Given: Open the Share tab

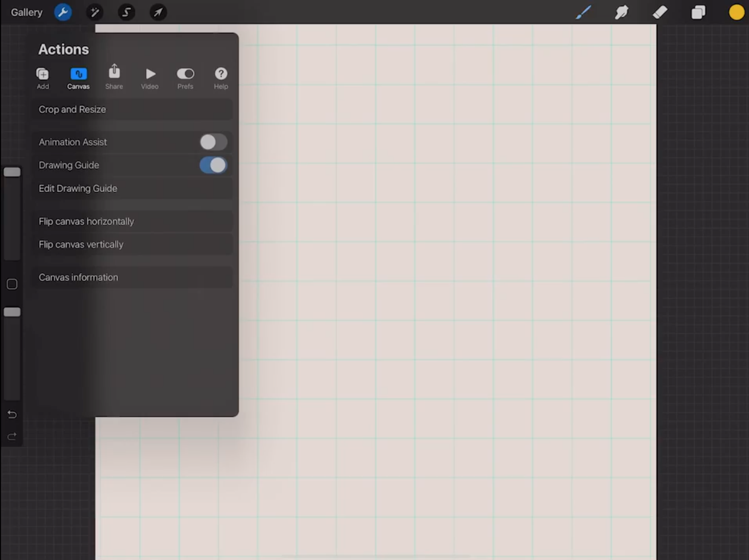Looking at the screenshot, I should click(x=114, y=77).
